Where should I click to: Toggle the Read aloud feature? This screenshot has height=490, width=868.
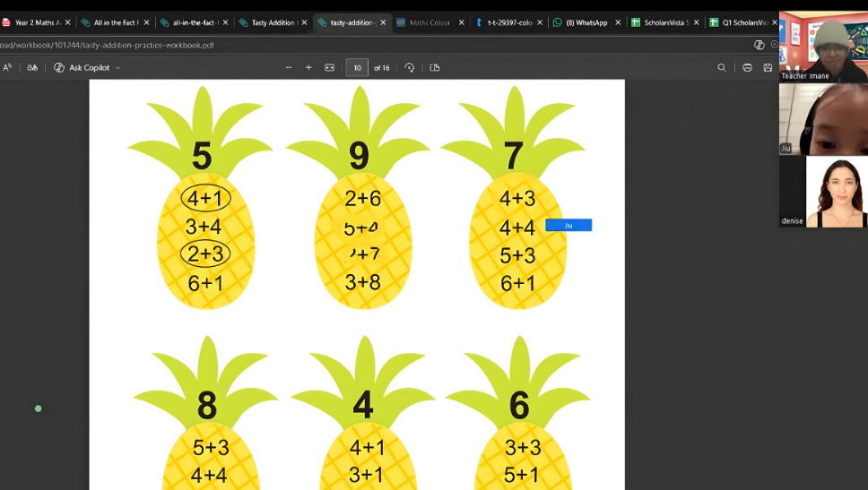[x=7, y=68]
